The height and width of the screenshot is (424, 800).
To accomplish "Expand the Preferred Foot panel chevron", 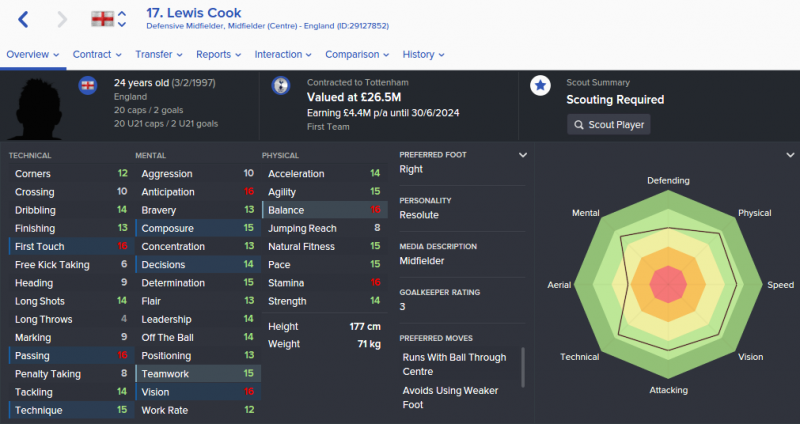I will 522,155.
